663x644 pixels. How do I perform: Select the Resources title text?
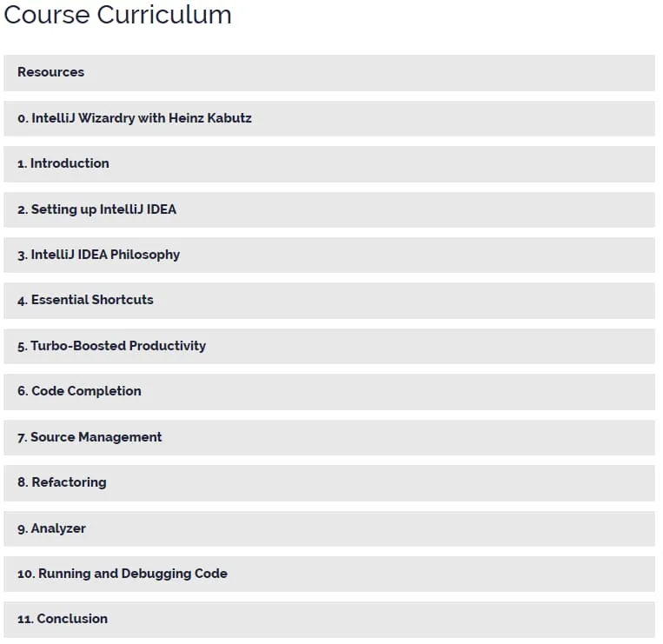click(50, 72)
